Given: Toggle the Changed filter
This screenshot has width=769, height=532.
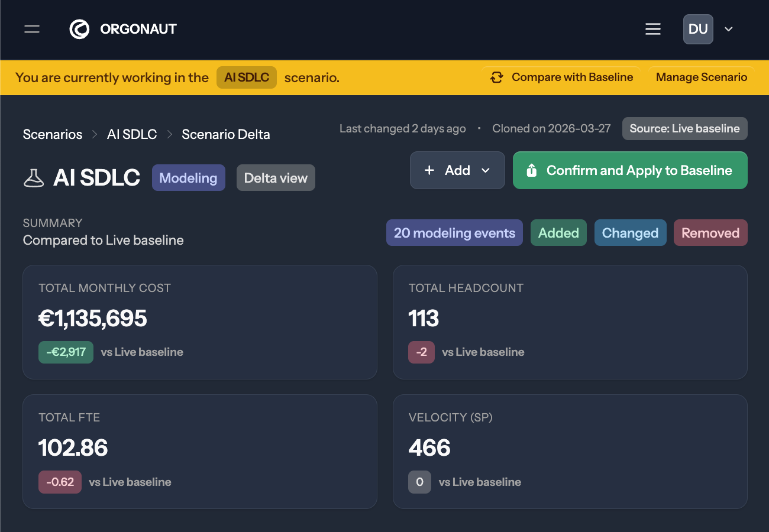Looking at the screenshot, I should point(630,233).
